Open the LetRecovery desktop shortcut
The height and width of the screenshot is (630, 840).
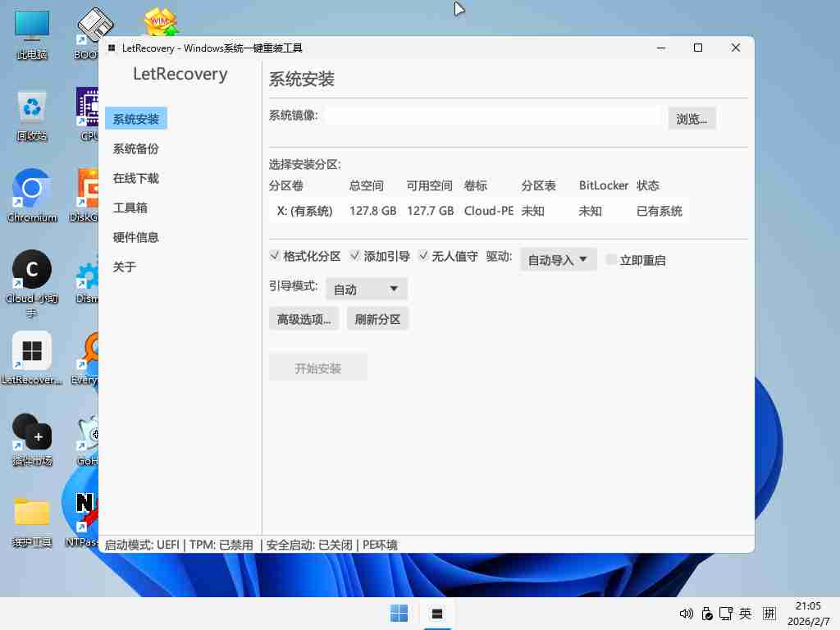click(x=32, y=352)
